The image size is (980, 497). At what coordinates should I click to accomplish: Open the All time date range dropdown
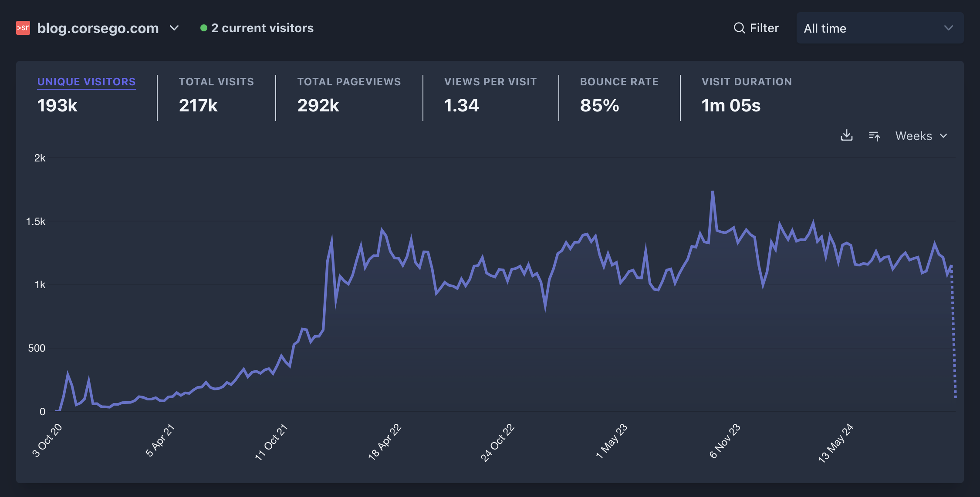click(880, 28)
